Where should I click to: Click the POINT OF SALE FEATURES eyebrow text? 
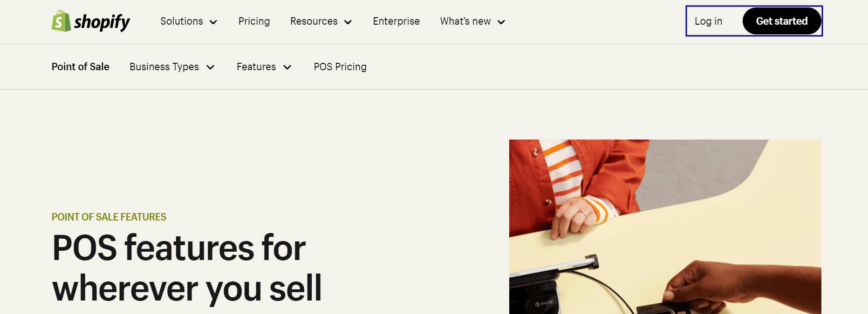(109, 217)
